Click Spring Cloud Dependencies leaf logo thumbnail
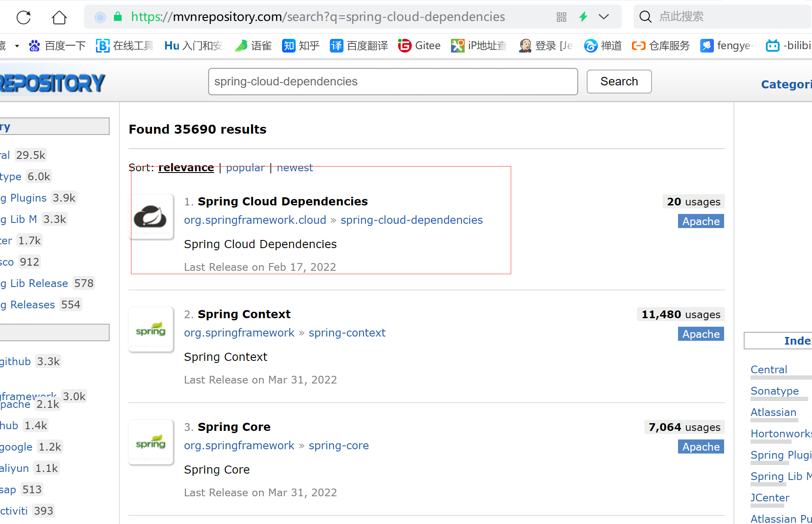Screen dimensions: 812x524 [151, 217]
